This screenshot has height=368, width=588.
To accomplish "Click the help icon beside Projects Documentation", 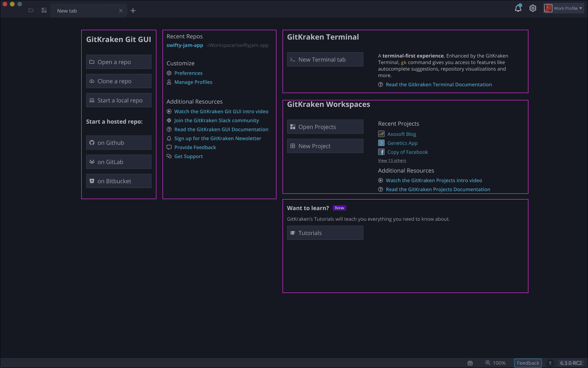I will click(381, 189).
